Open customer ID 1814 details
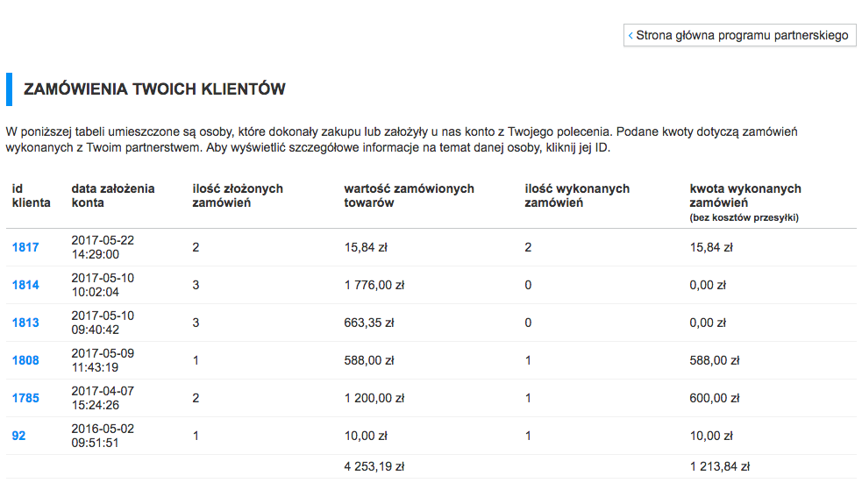Viewport: 862px width, 504px height. pos(25,285)
